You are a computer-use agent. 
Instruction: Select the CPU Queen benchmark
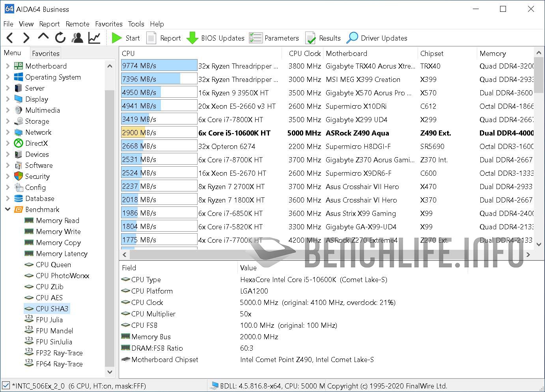[53, 265]
